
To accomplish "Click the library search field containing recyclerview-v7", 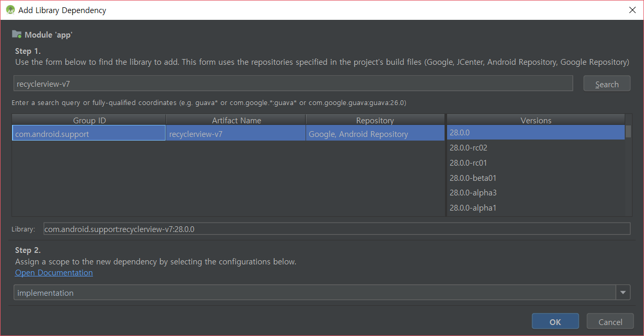I will [293, 84].
